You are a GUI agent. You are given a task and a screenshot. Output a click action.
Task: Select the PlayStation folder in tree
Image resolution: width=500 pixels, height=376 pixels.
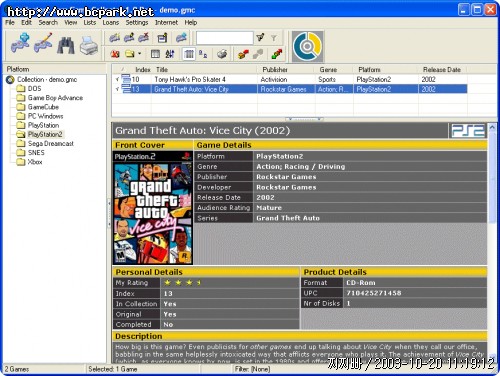[x=43, y=125]
